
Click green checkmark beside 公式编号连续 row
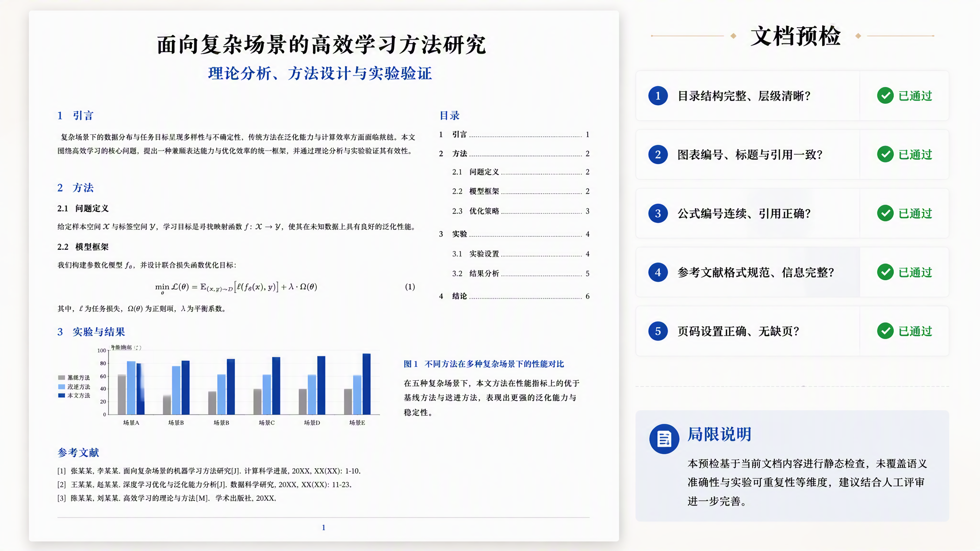point(885,213)
